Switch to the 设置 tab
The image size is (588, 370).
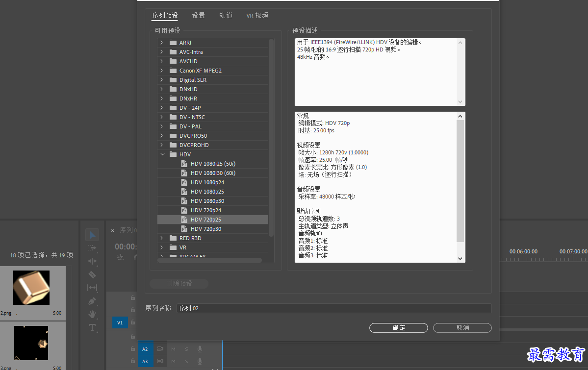[199, 15]
